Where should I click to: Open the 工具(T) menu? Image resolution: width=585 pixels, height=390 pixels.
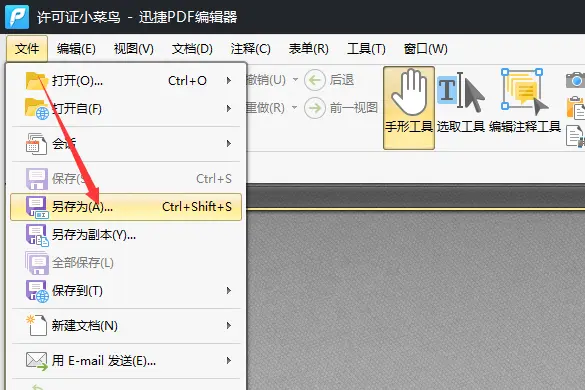(366, 49)
